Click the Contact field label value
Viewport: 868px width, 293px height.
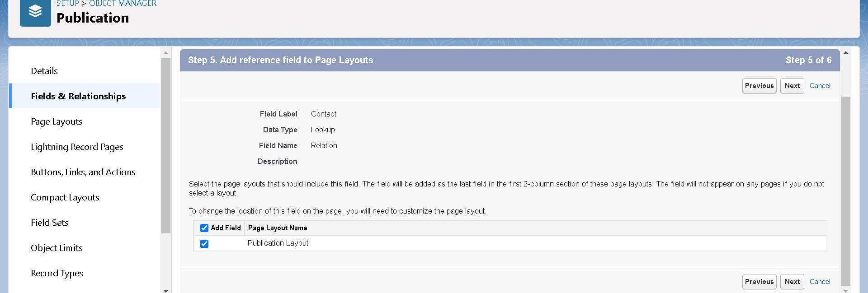coord(324,114)
